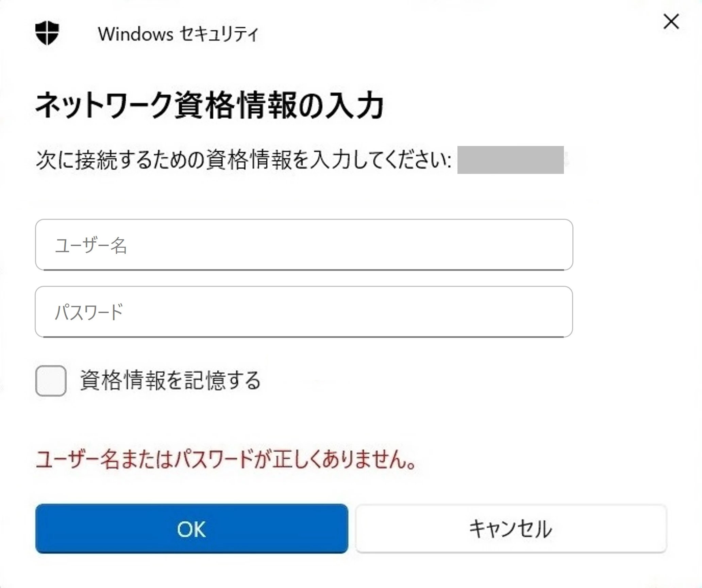Click the 資格情報を記憶する label text
This screenshot has width=702, height=588.
[170, 380]
